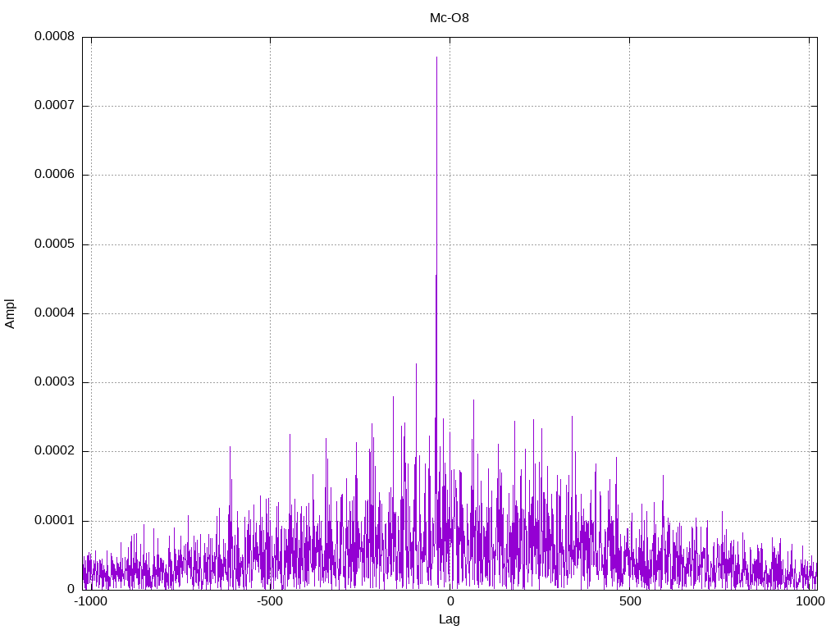This screenshot has width=840, height=630.
Task: Click the 0 tick label on Lag axis
Action: pyautogui.click(x=450, y=601)
